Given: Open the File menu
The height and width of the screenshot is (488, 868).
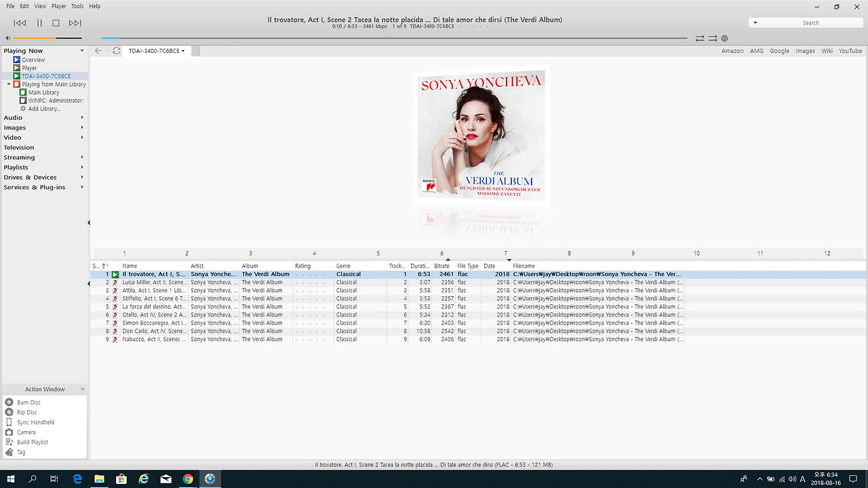Looking at the screenshot, I should tap(10, 6).
